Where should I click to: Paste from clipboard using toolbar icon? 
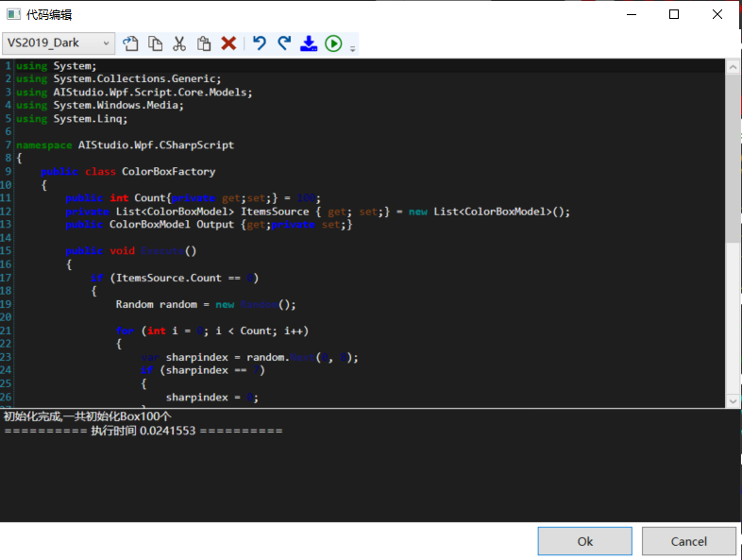(204, 43)
